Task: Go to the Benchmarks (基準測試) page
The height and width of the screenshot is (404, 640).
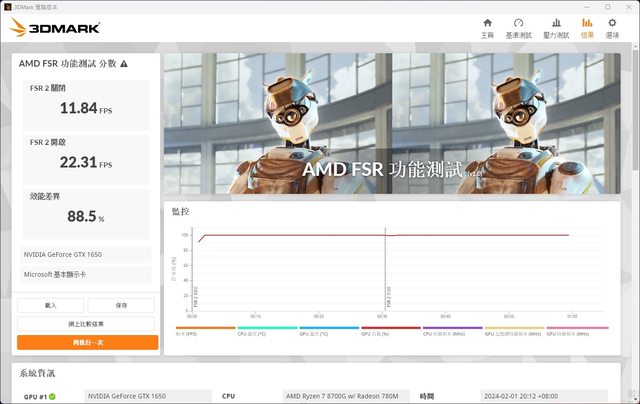Action: tap(518, 27)
